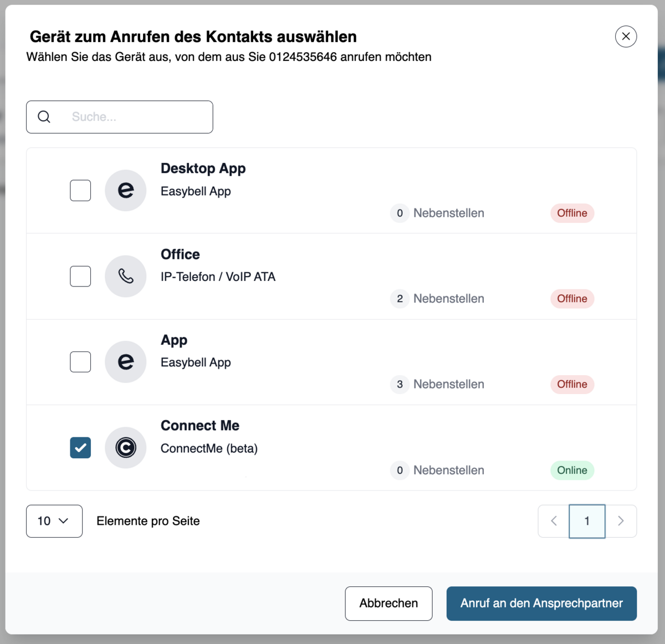The image size is (665, 644).
Task: Check the Office device checkbox
Action: point(80,276)
